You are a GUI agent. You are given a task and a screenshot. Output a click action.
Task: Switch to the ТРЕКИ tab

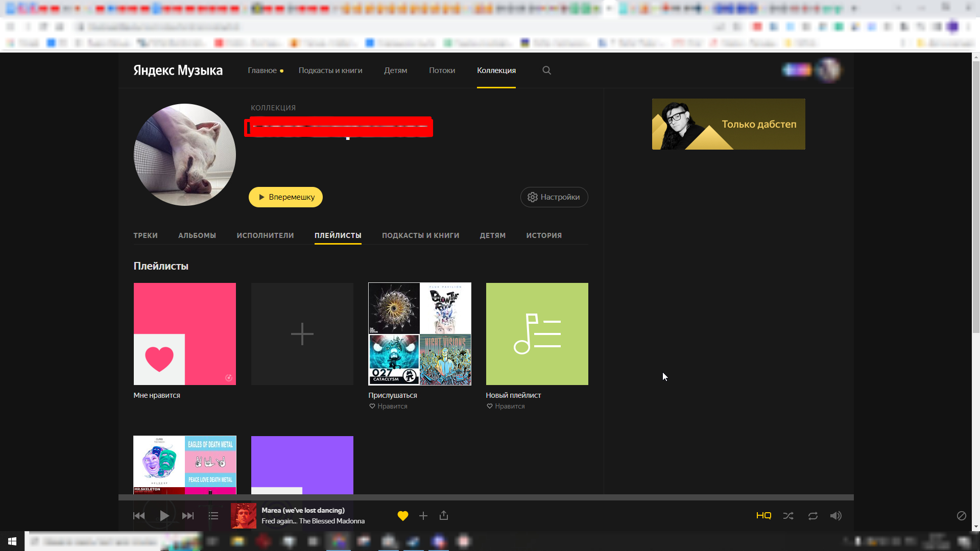point(146,235)
